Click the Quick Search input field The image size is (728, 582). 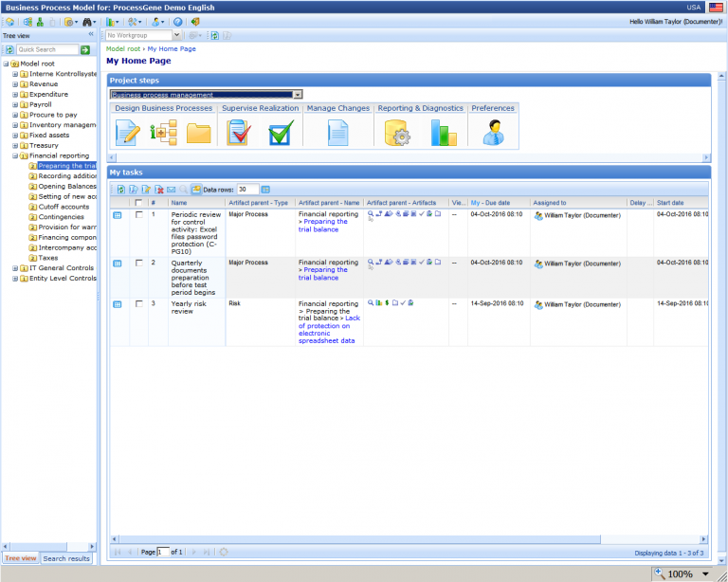tap(46, 49)
